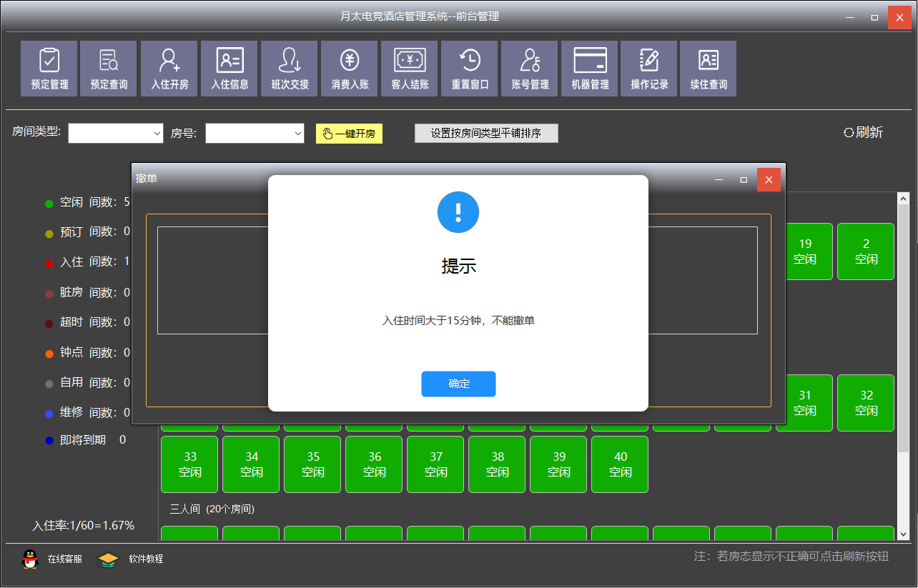
Task: Click the 客人结账 guest checkout icon
Action: [x=410, y=69]
